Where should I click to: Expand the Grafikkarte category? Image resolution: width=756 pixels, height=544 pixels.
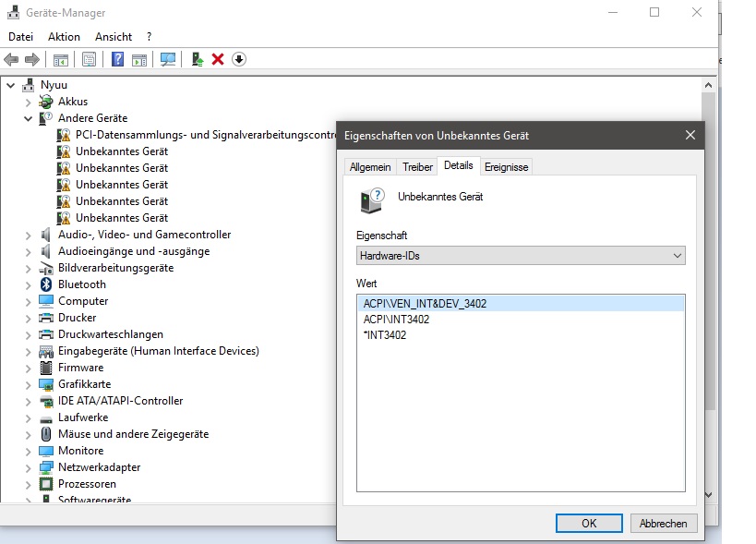pyautogui.click(x=28, y=385)
